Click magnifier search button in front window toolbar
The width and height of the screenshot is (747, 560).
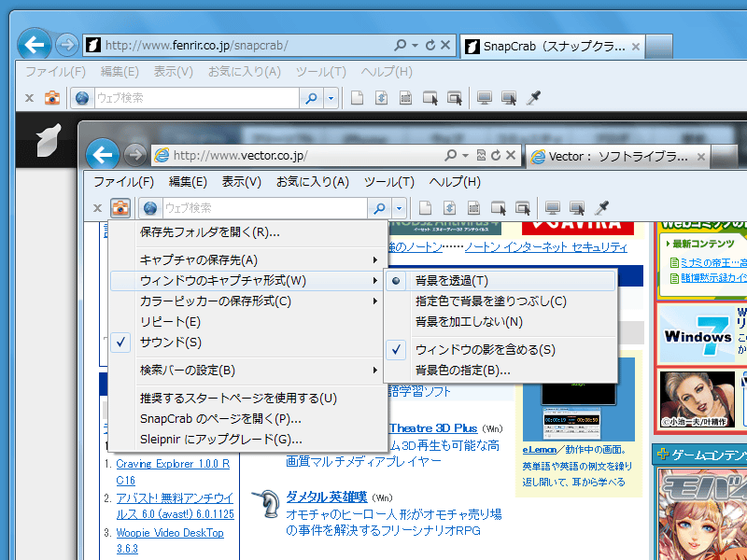pyautogui.click(x=380, y=208)
